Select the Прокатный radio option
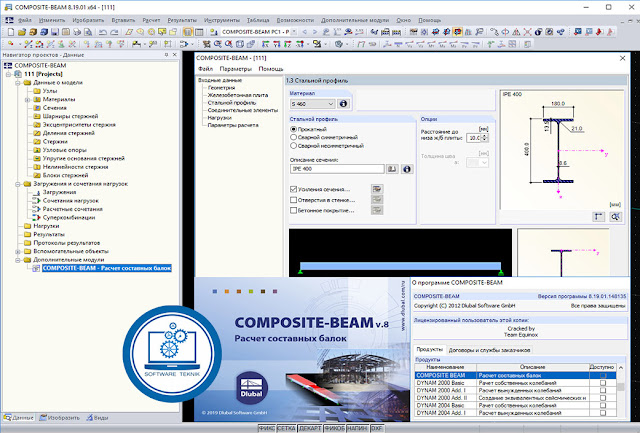This screenshot has width=640, height=433. tap(293, 129)
